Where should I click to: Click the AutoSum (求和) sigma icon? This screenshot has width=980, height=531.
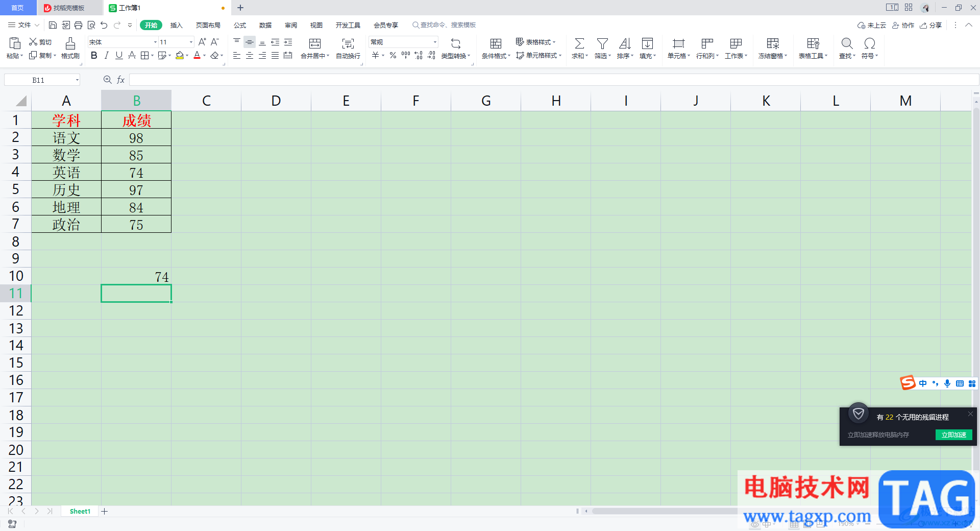tap(579, 43)
